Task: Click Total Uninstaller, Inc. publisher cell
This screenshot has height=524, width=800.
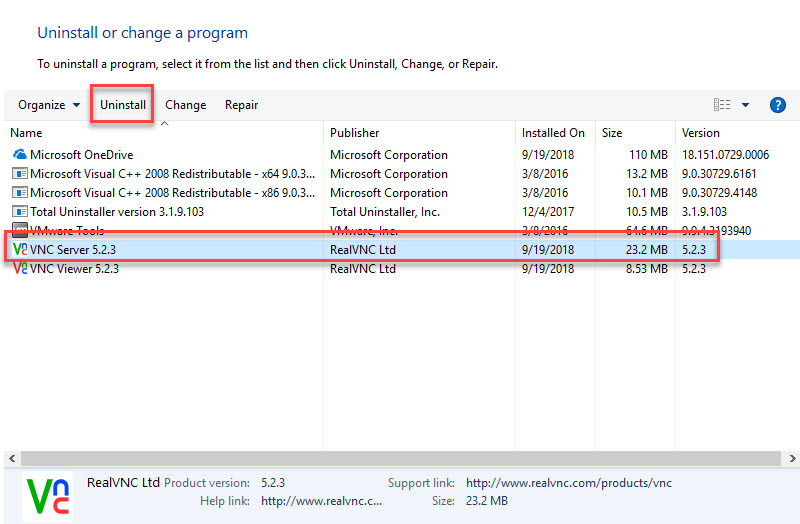Action: 385,211
